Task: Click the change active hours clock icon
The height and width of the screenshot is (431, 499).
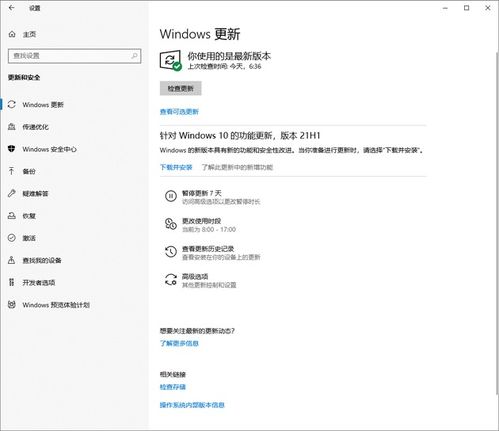Action: coord(171,224)
